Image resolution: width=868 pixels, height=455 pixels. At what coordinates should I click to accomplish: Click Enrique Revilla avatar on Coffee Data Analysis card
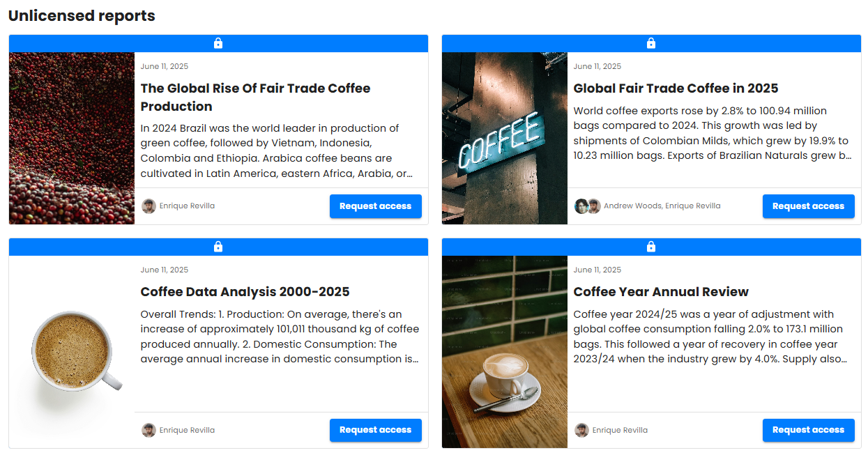[x=149, y=431]
